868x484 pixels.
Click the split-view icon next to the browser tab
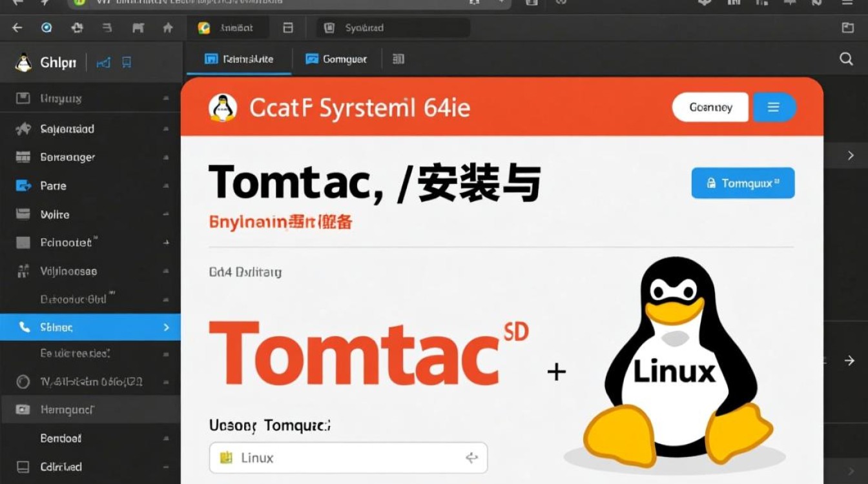tap(288, 28)
